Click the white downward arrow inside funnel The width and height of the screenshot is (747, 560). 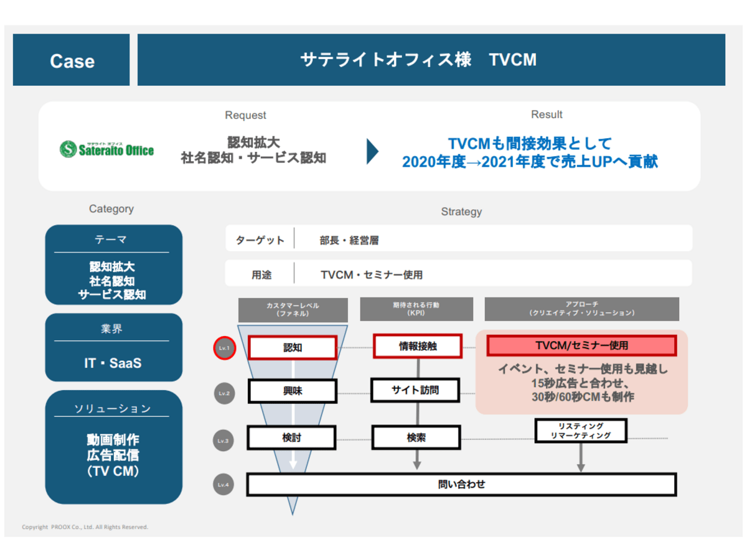(x=292, y=460)
